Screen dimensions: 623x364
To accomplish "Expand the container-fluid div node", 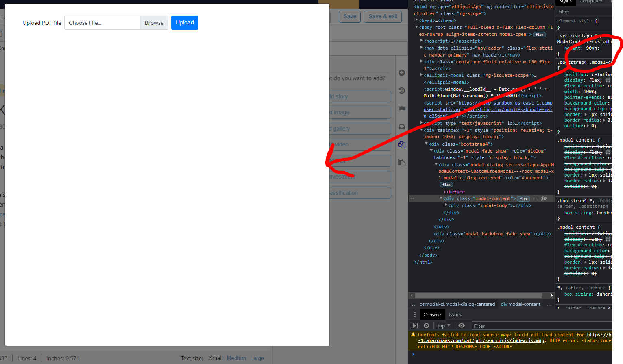I will coord(421,61).
